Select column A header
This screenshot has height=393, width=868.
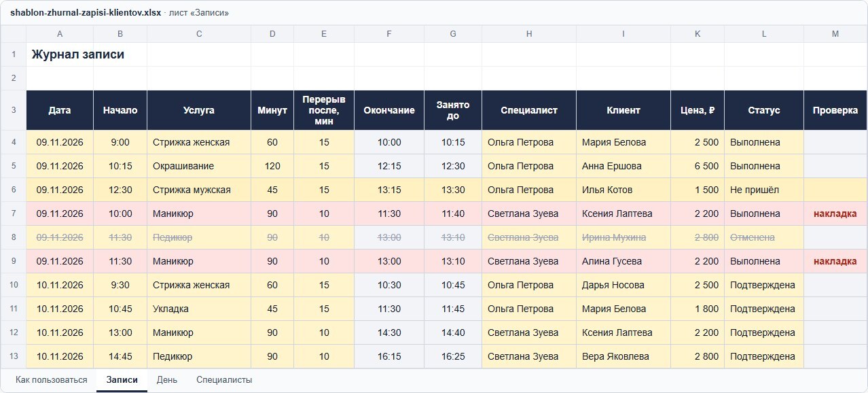[60, 34]
